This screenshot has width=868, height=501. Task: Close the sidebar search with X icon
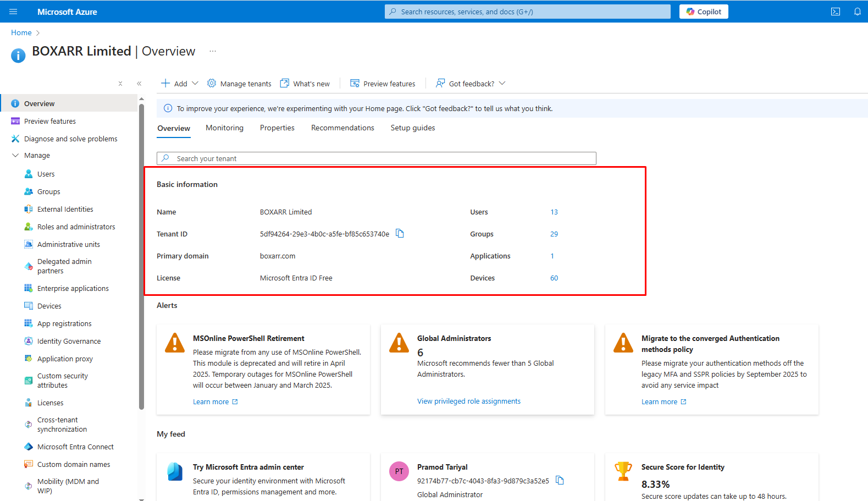tap(120, 84)
